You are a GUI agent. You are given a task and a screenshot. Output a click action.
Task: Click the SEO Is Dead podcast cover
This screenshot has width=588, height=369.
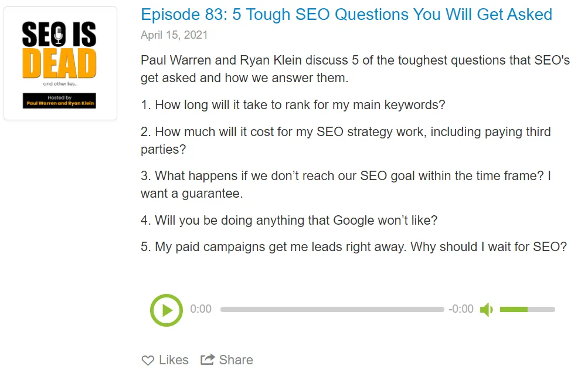(x=60, y=63)
